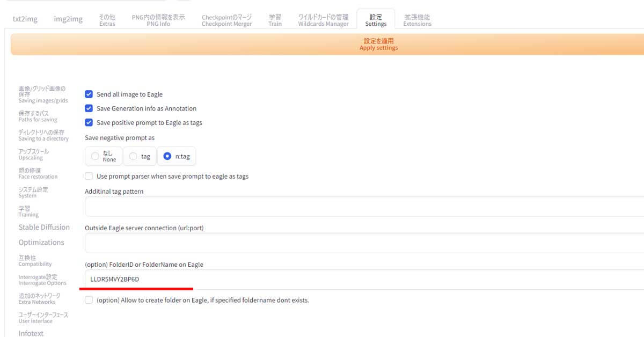Screen dimensions: 644x337
Task: Open the Extensions tab
Action: tap(417, 20)
